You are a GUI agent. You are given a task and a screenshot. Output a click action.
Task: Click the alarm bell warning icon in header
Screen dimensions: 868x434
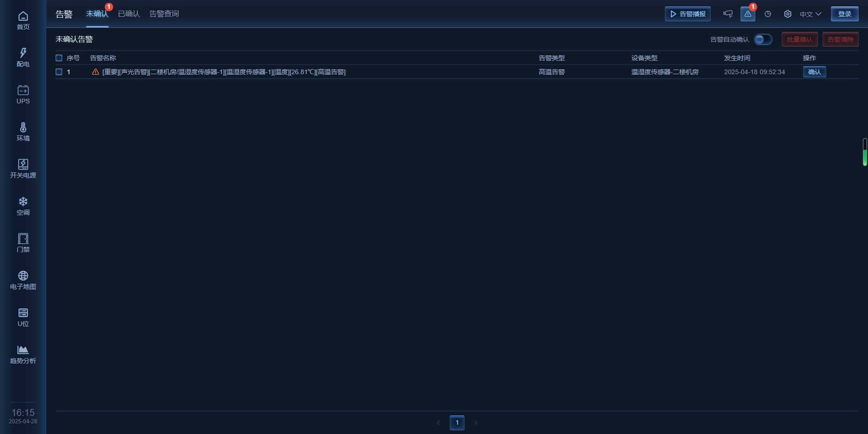click(747, 14)
